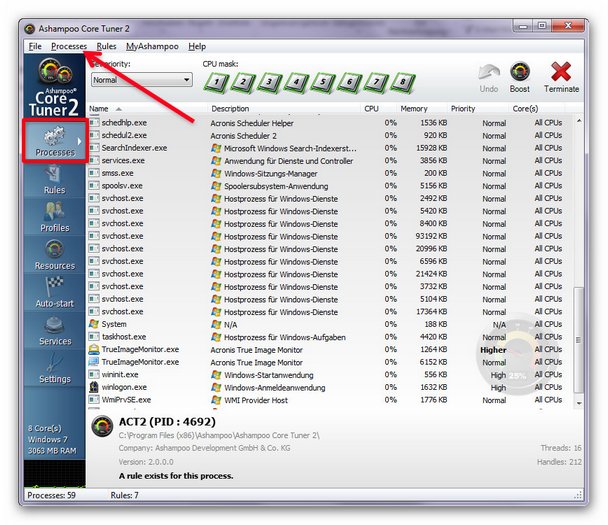Screen dimensions: 608x525
Task: Sort by the Name column header
Action: point(147,109)
